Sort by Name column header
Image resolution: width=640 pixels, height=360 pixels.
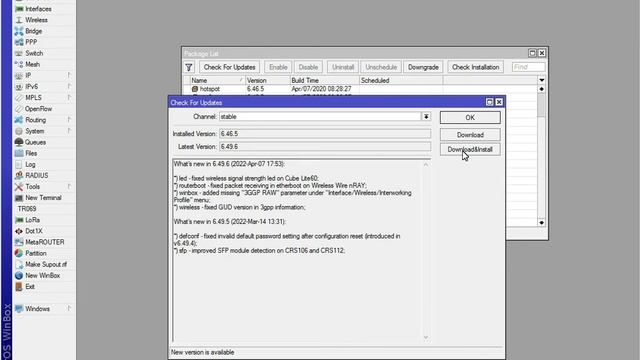tap(217, 80)
